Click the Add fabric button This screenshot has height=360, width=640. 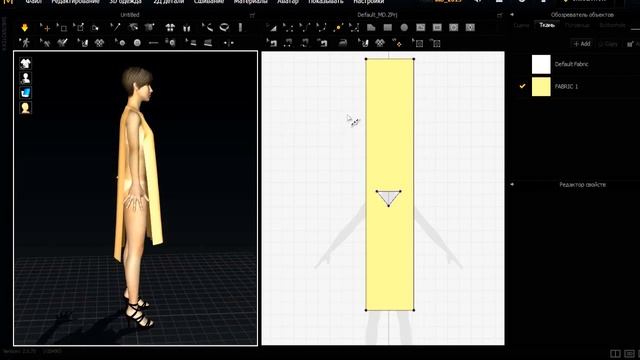pos(582,44)
